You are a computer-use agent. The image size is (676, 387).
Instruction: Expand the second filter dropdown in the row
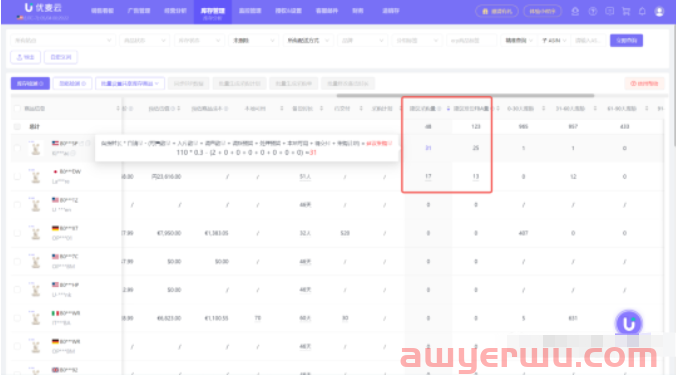tap(144, 41)
